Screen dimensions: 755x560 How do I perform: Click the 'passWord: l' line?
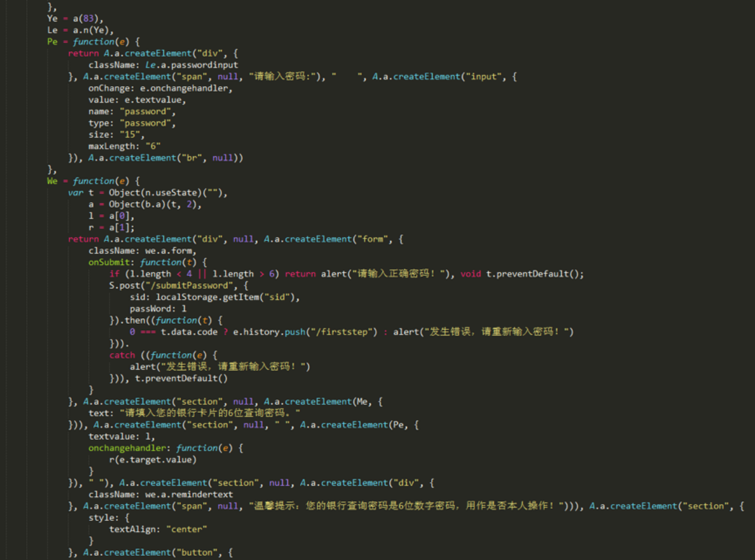tap(158, 309)
